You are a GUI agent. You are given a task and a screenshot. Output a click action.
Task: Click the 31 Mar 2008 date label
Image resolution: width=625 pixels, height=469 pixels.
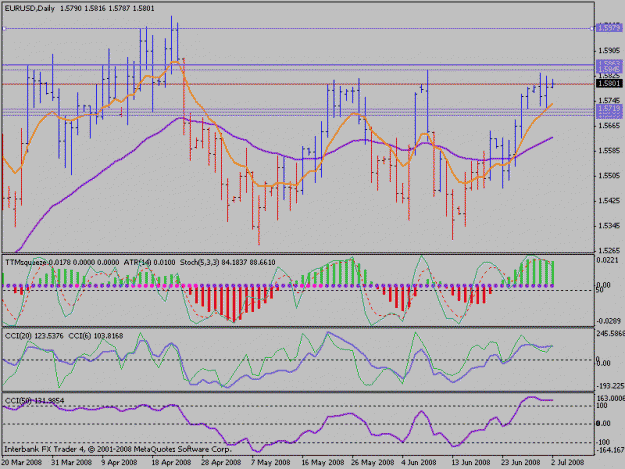pyautogui.click(x=71, y=462)
